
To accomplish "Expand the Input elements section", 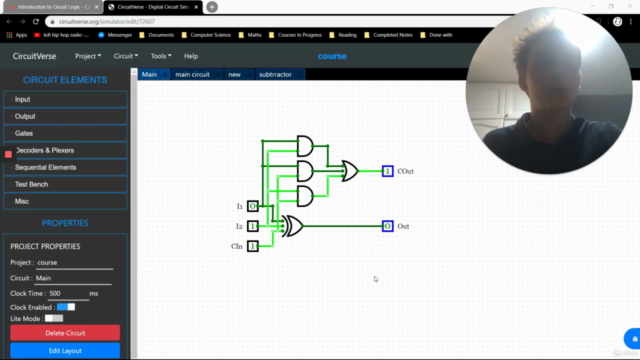I will point(65,99).
